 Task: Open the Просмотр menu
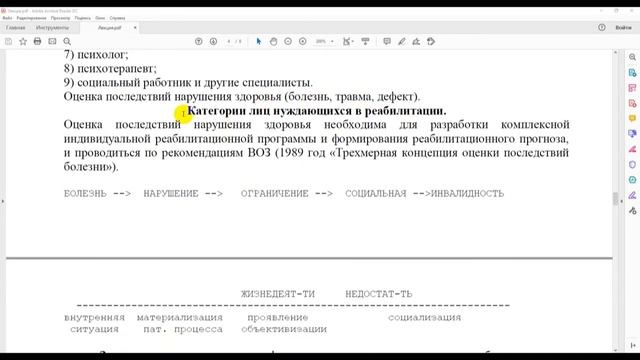60,18
